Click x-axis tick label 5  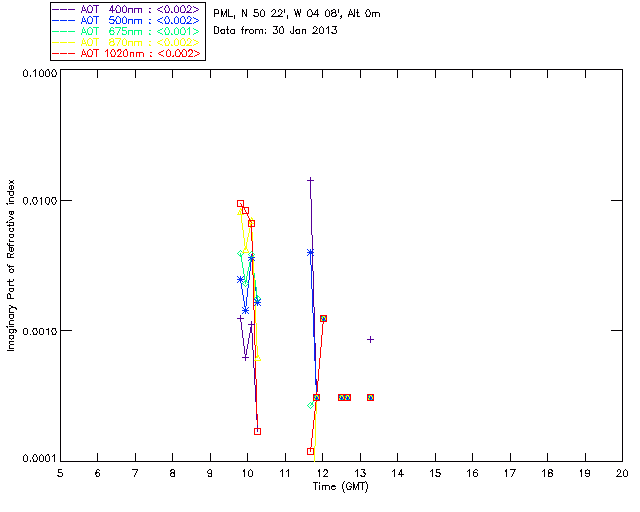click(x=60, y=473)
